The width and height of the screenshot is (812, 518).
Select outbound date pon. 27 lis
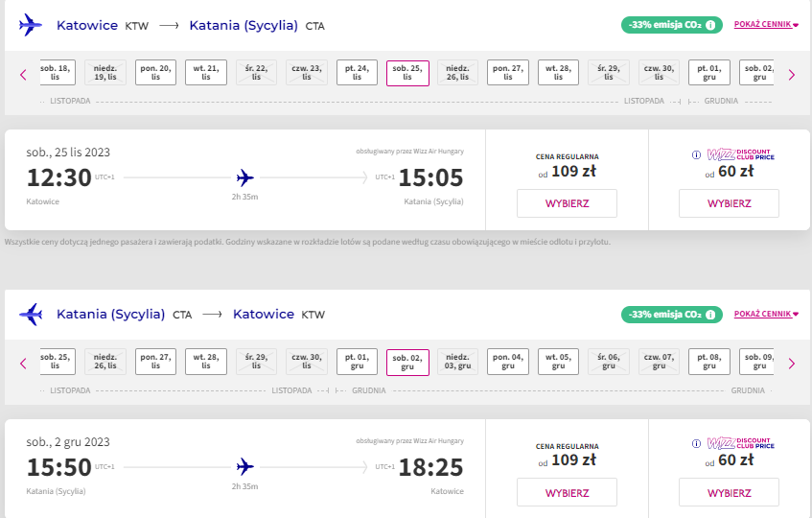pos(507,73)
